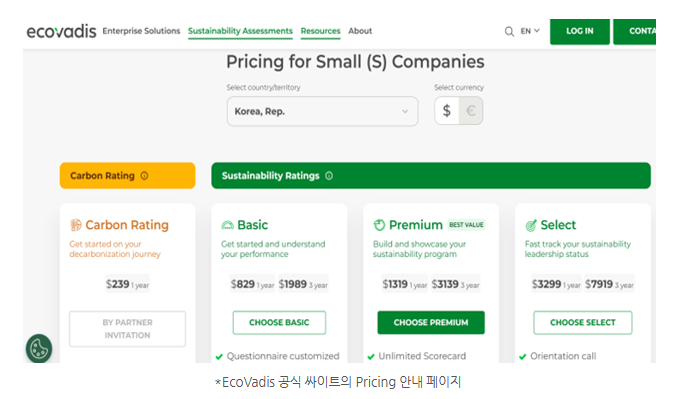Click the LOG IN button

580,32
